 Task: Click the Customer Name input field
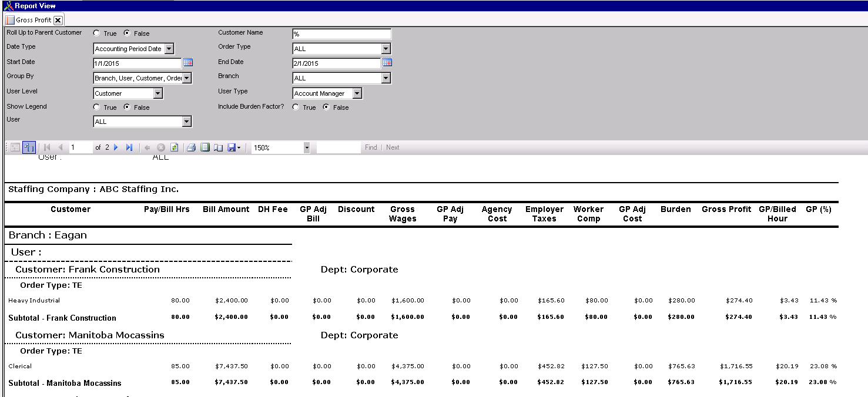pyautogui.click(x=341, y=34)
